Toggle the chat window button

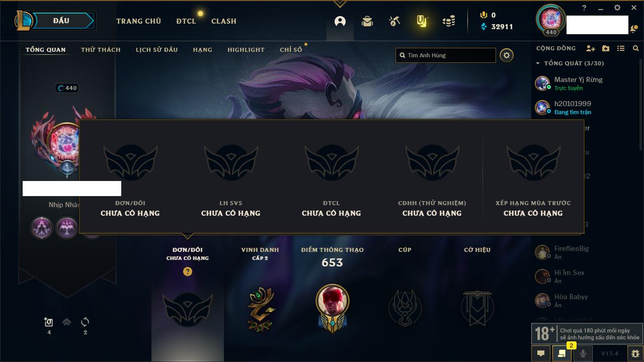click(541, 353)
